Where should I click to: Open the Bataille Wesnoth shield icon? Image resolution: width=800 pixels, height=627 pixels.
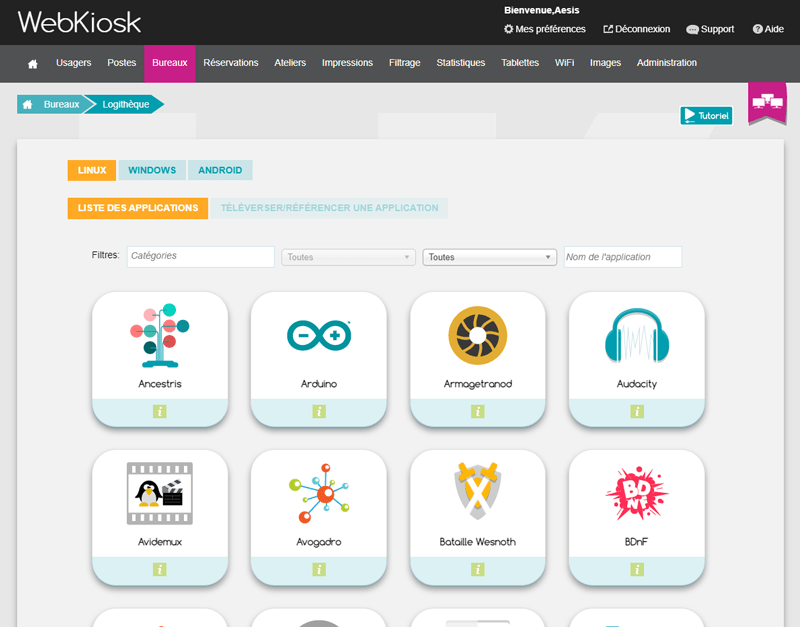(478, 491)
